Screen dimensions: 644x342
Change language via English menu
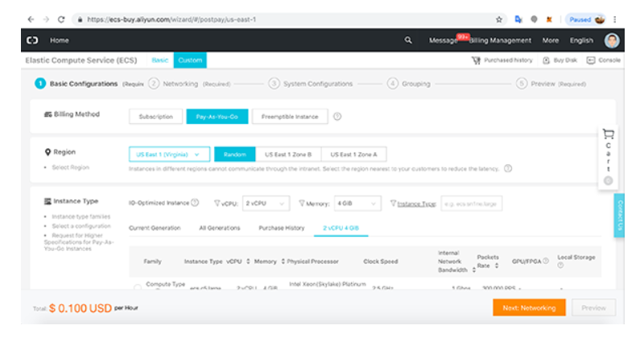point(581,40)
